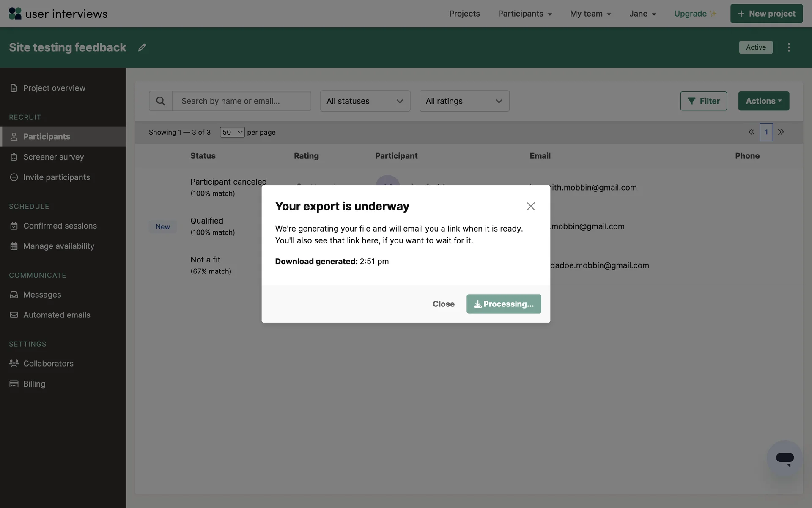812x508 pixels.
Task: Open the three-dot project options menu
Action: click(x=789, y=47)
